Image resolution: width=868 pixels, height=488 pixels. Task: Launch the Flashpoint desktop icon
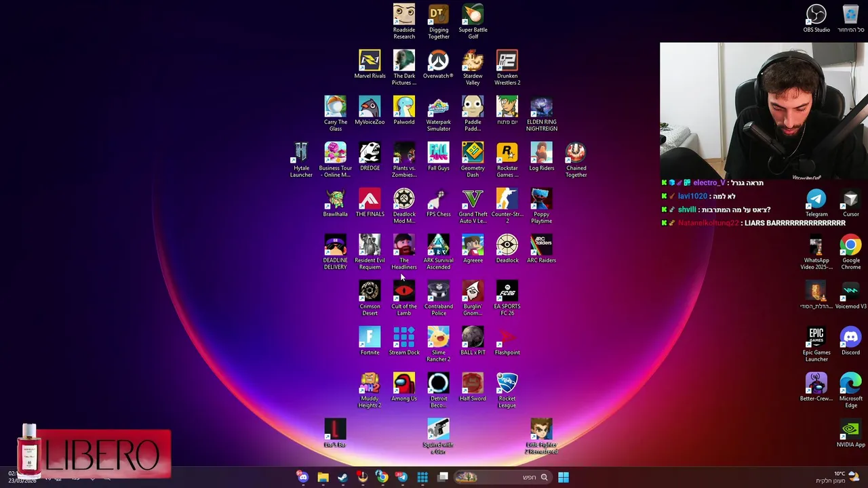tap(507, 341)
